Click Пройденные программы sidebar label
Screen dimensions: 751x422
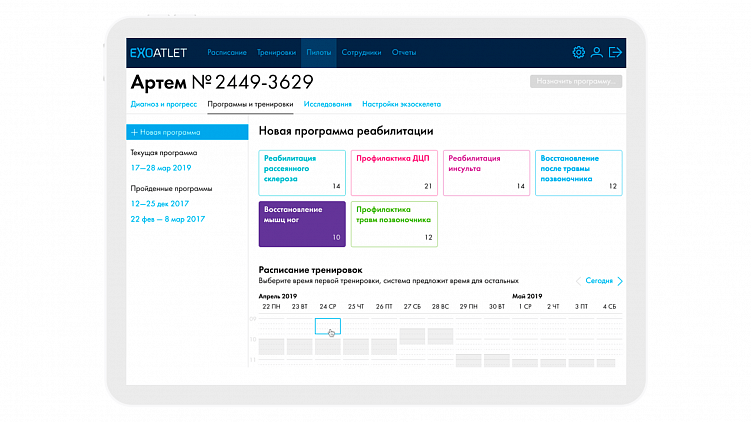[171, 189]
